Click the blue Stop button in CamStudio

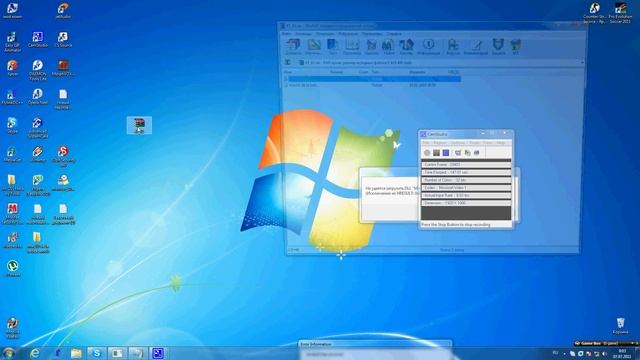tap(446, 153)
